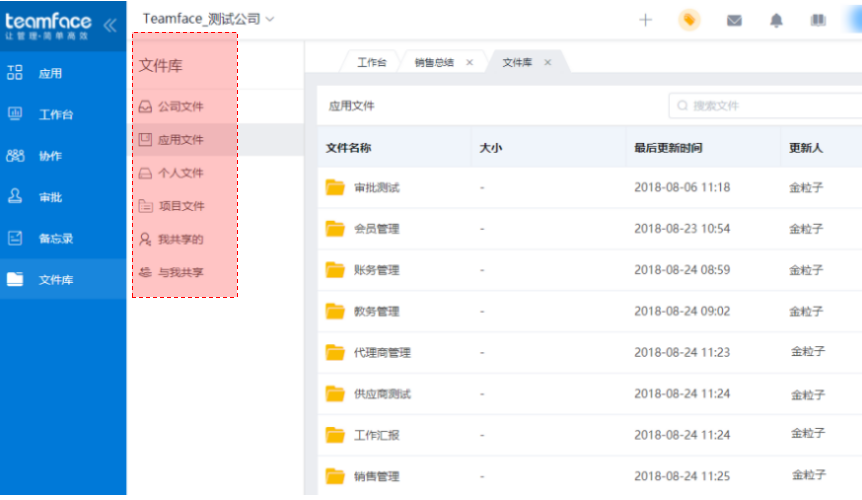Click the 文件名称 column header

[x=349, y=147]
